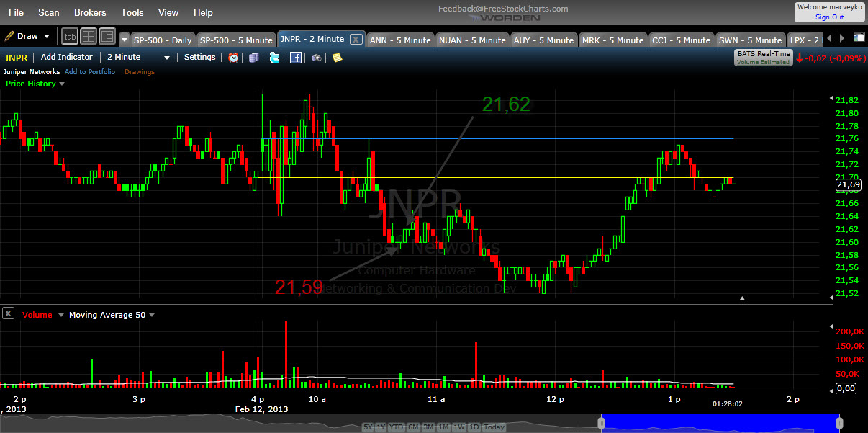The width and height of the screenshot is (868, 433).
Task: Click the Add Indicator button
Action: [67, 57]
